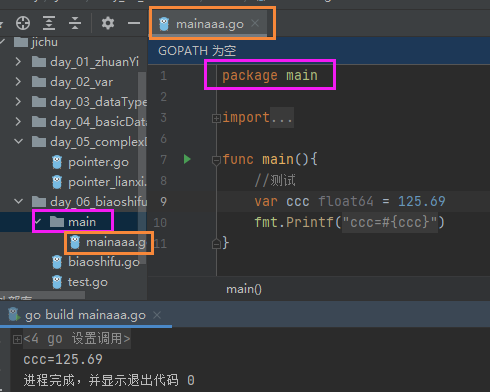Image resolution: width=490 pixels, height=392 pixels.
Task: Close the mainaaa.go editor tab
Action: pyautogui.click(x=255, y=23)
